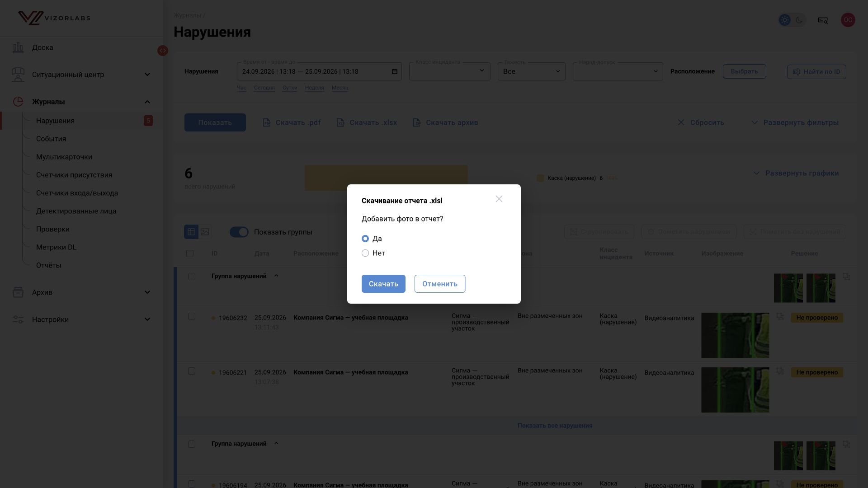Click group icon next to first Группа нарушений thumbnails
The height and width of the screenshot is (488, 868).
tap(846, 277)
